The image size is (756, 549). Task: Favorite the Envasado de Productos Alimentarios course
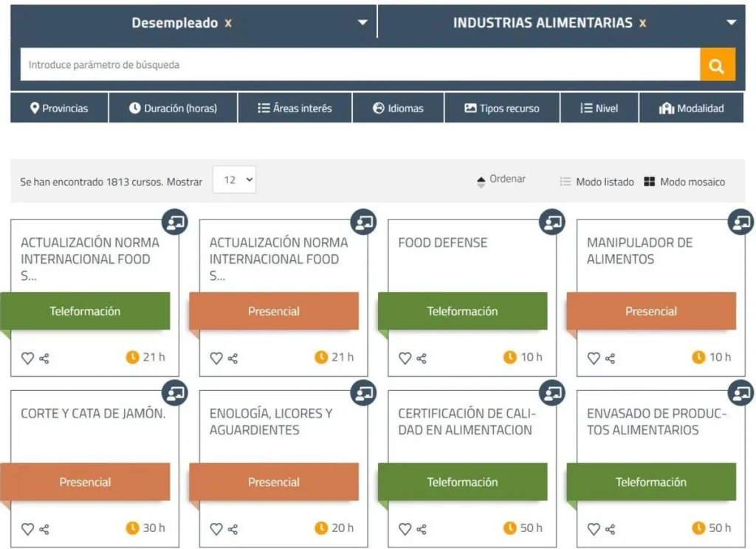tap(594, 529)
